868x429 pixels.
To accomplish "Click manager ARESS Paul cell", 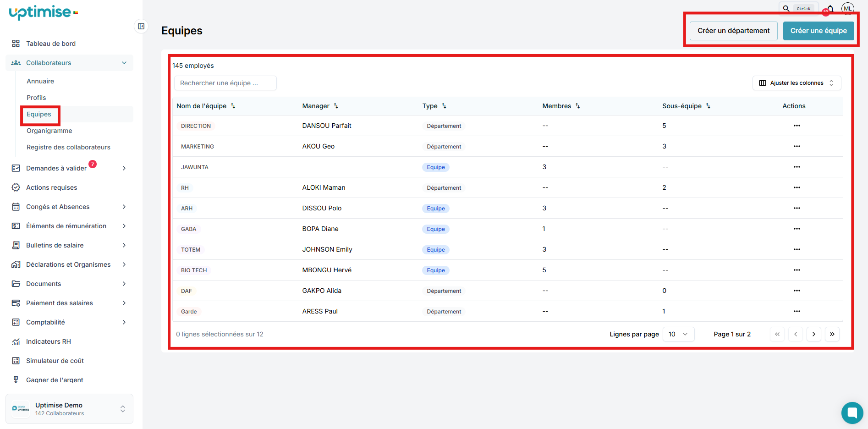I will [x=320, y=311].
